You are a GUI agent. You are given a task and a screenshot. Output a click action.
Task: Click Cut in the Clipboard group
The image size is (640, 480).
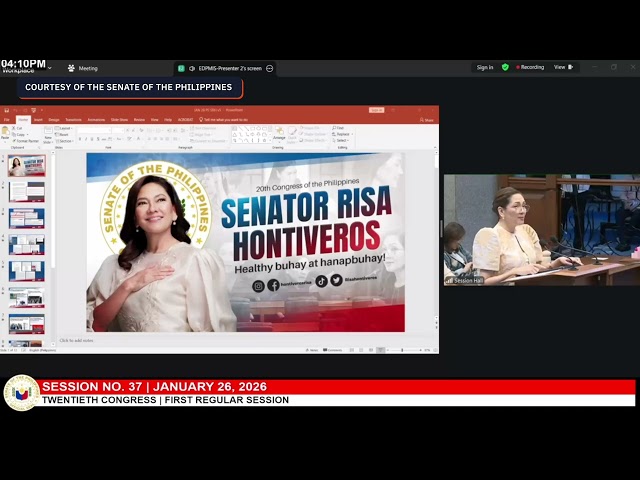click(x=17, y=128)
